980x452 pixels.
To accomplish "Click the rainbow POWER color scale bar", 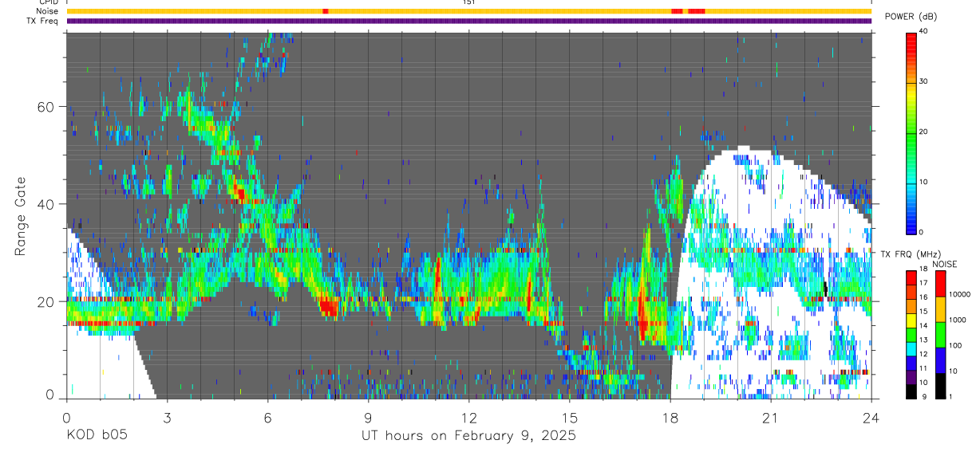I will coord(912,132).
